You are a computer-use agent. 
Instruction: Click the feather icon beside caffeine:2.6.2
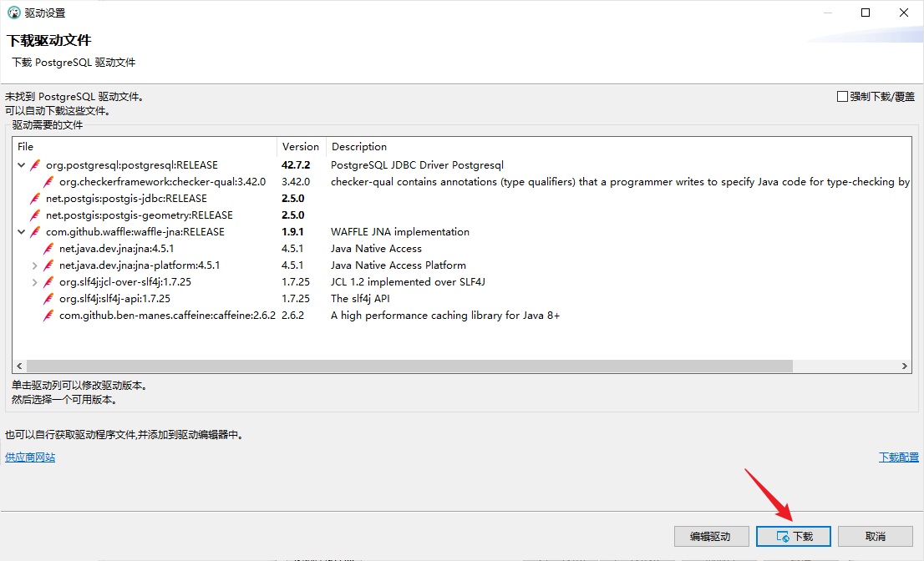coord(48,316)
